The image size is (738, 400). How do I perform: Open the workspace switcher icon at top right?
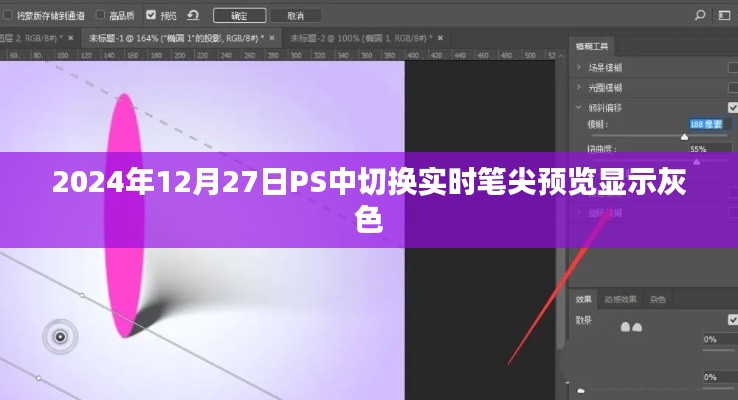(723, 15)
